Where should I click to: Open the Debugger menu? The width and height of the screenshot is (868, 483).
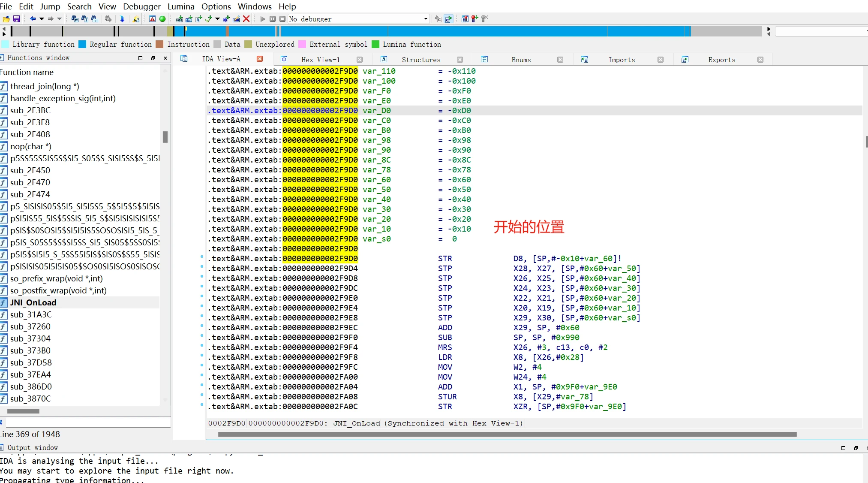pos(141,6)
